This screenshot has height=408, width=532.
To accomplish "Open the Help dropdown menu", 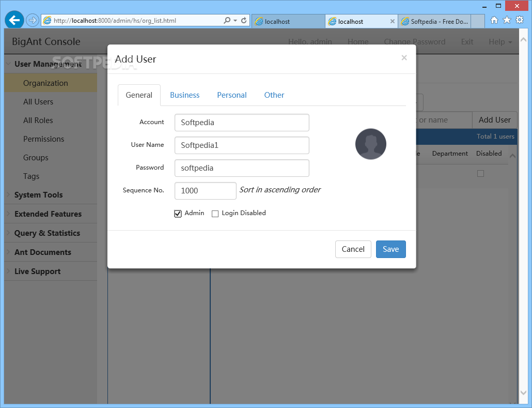I will [x=500, y=42].
